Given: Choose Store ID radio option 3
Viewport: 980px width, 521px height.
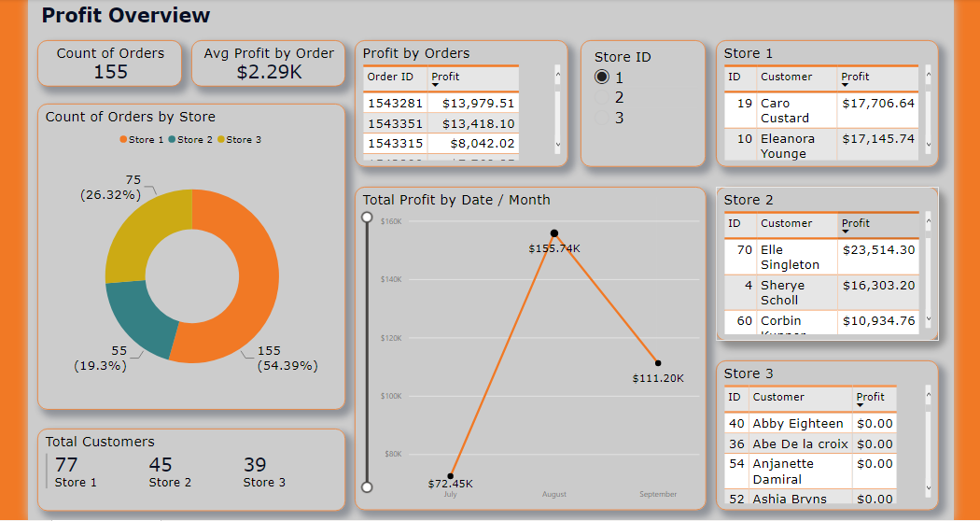Looking at the screenshot, I should click(602, 118).
